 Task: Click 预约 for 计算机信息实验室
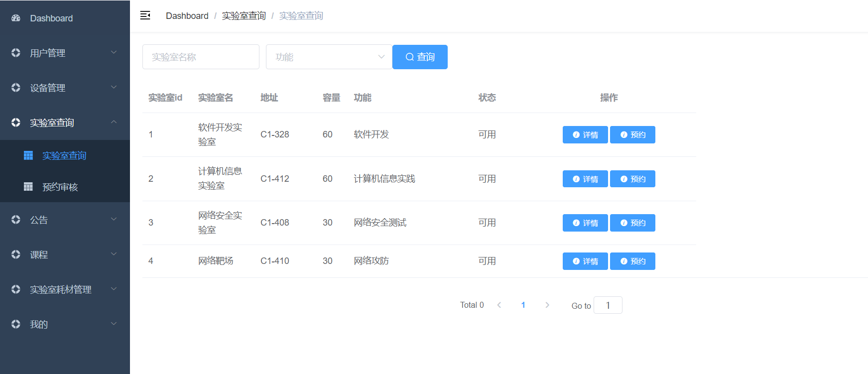[632, 179]
